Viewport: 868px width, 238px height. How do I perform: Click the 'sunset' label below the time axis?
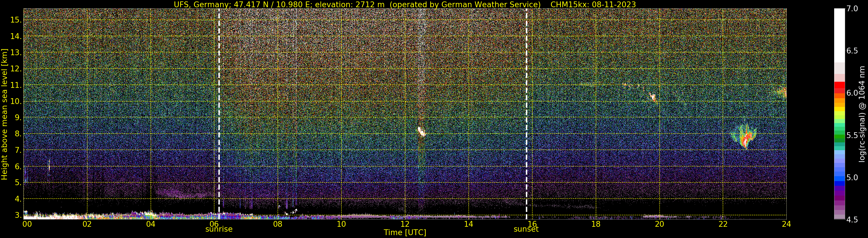click(526, 229)
